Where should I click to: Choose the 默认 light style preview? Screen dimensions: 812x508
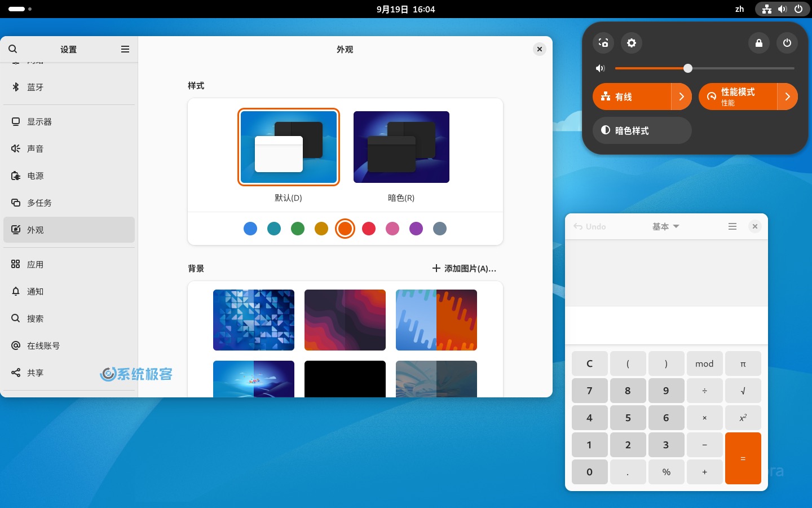pyautogui.click(x=289, y=147)
